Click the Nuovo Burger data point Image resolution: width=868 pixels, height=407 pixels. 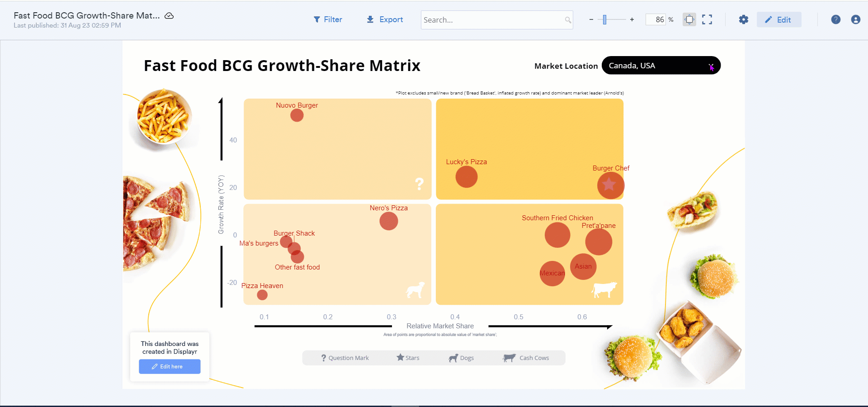click(x=297, y=115)
